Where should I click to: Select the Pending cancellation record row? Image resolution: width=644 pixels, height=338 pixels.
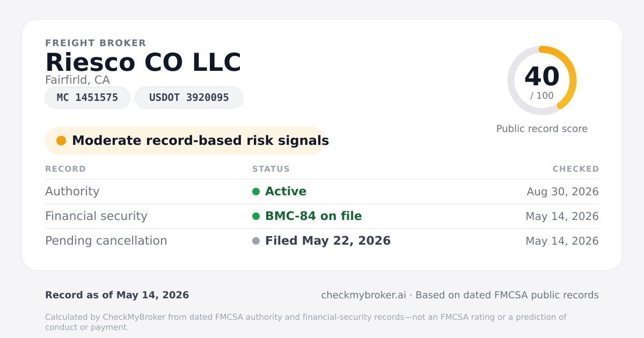(x=322, y=241)
